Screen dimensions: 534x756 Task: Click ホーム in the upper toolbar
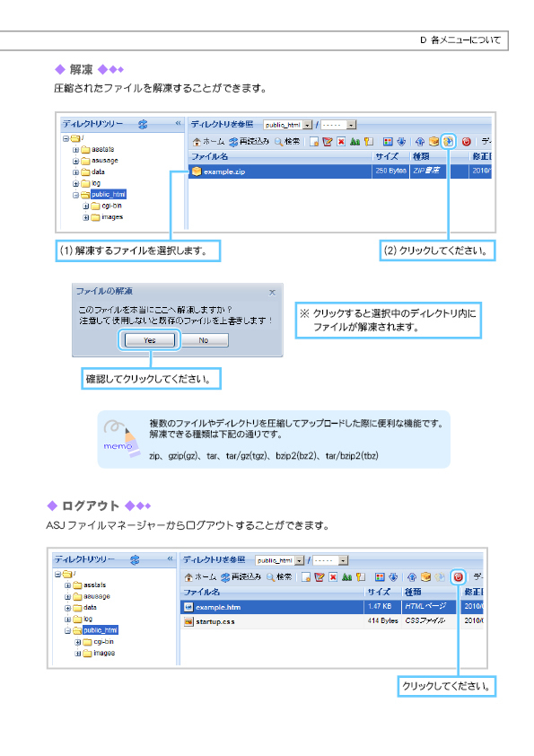coord(209,141)
